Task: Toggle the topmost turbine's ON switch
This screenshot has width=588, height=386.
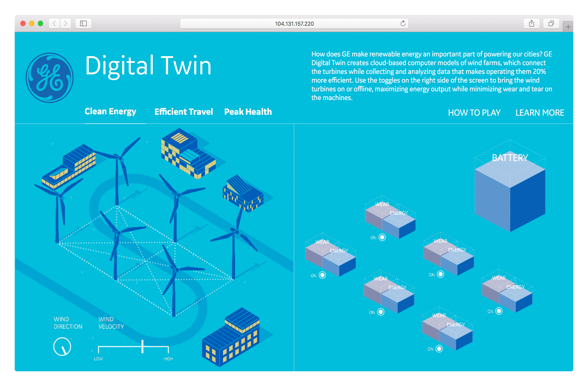Action: point(382,238)
